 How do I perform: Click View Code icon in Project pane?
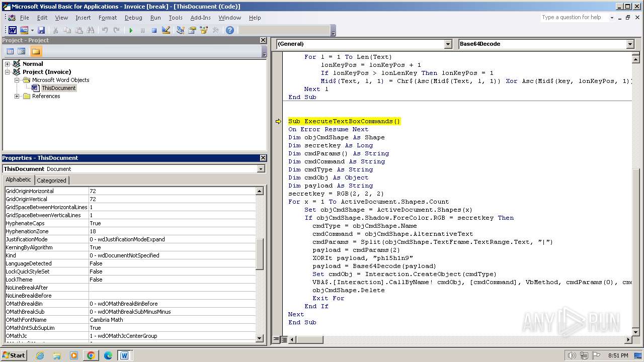[10, 51]
